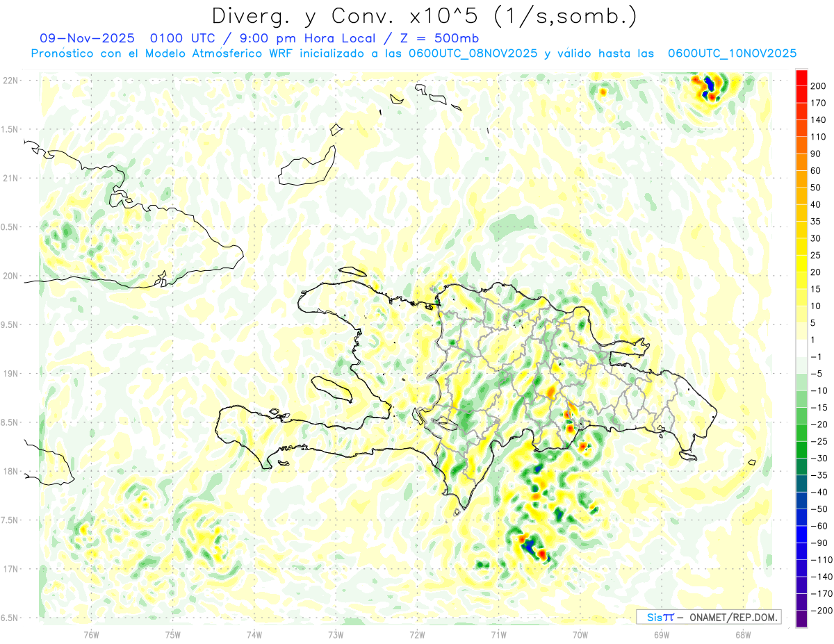Click the "1.5N" latitude label
The height and width of the screenshot is (644, 834).
coord(10,129)
